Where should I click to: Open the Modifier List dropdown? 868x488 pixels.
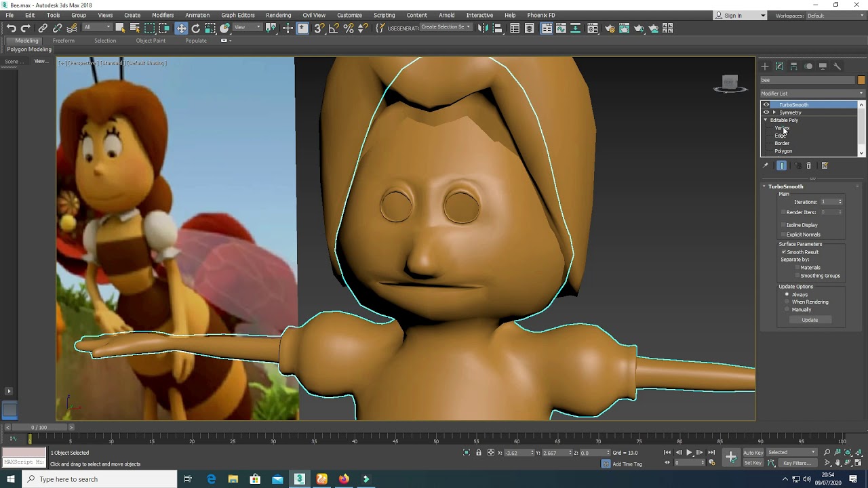point(812,94)
